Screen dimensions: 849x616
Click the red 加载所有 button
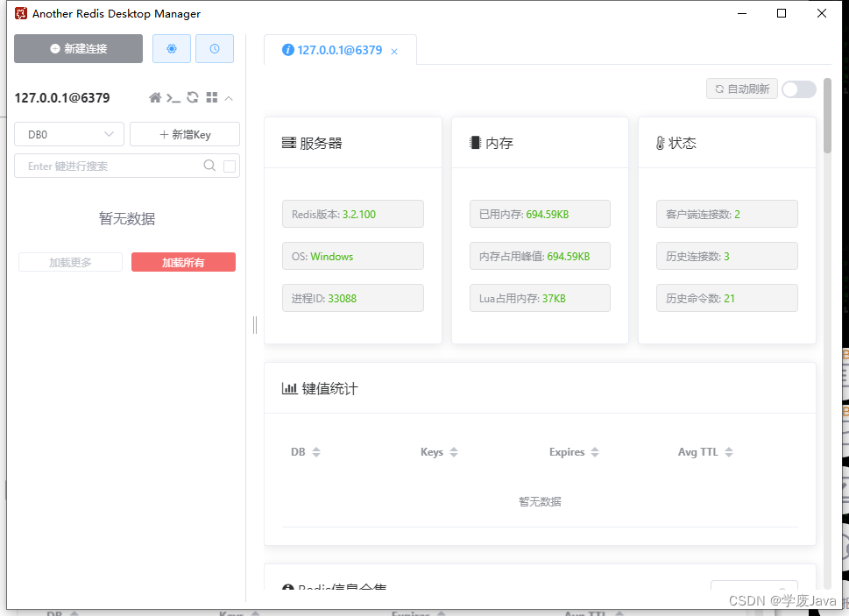183,262
